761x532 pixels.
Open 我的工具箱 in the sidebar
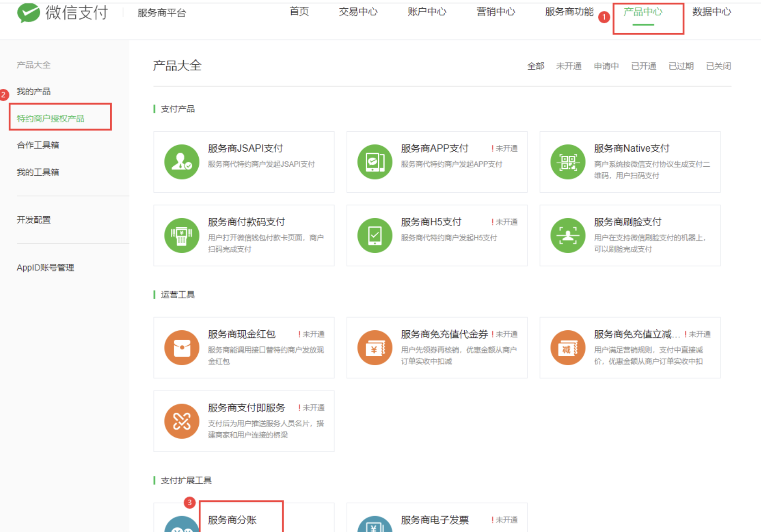[38, 172]
